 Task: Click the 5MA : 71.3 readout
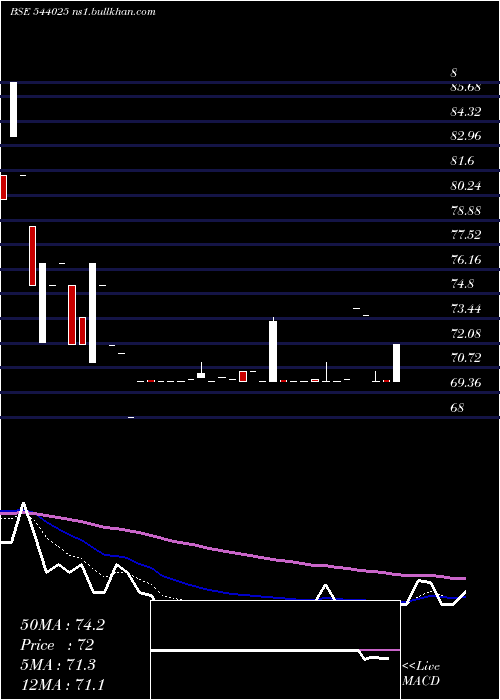58,665
